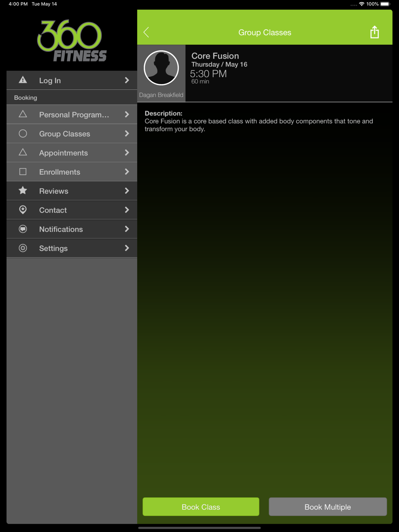This screenshot has height=532, width=399.
Task: Open the share icon in header
Action: point(374,32)
